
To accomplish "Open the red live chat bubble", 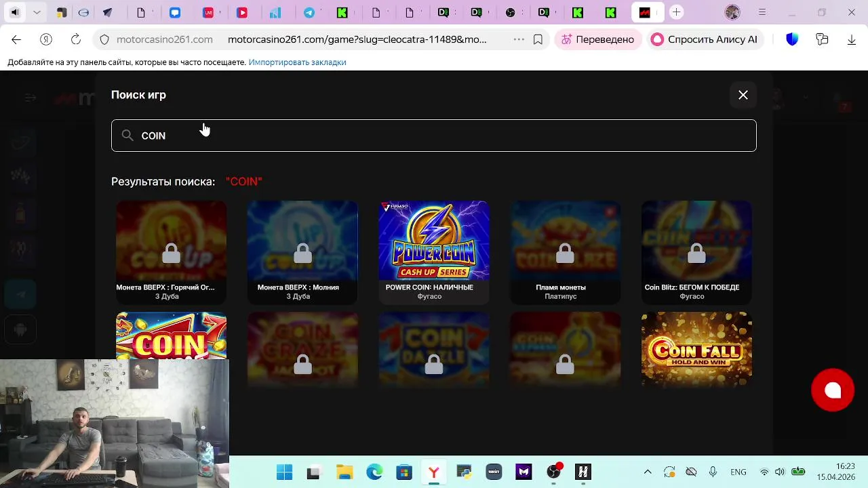I will [833, 390].
